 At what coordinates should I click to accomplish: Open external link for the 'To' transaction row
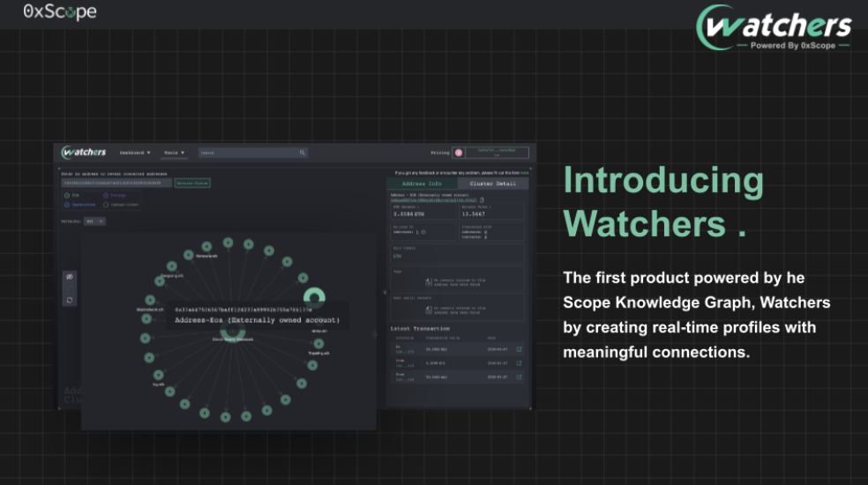tap(519, 349)
